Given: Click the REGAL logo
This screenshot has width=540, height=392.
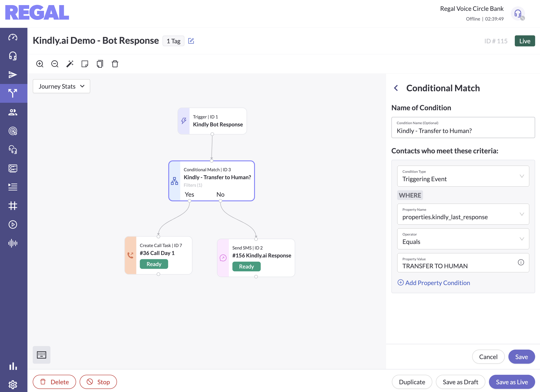Looking at the screenshot, I should coord(37,12).
